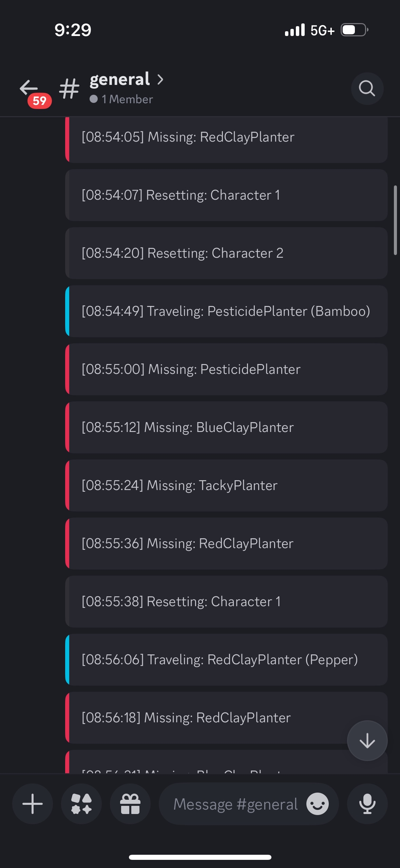Image resolution: width=400 pixels, height=868 pixels.
Task: Tap the hash channel symbol
Action: pyautogui.click(x=69, y=89)
